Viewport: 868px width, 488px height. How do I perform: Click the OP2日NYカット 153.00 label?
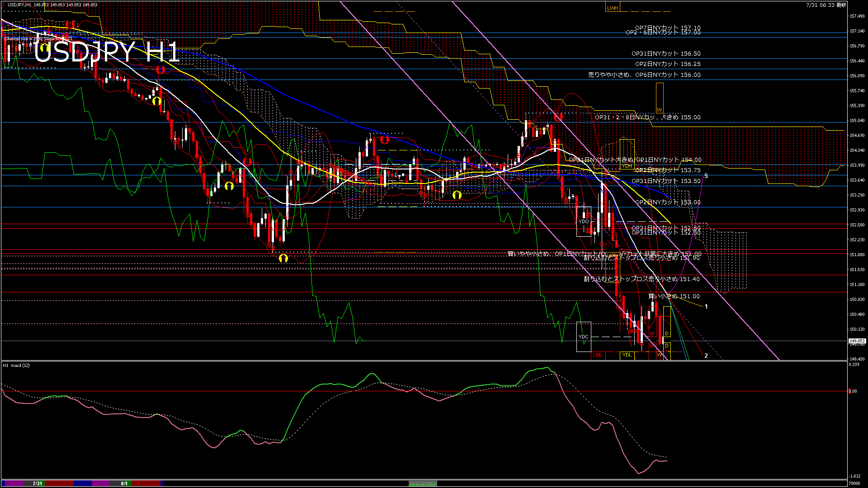668,202
